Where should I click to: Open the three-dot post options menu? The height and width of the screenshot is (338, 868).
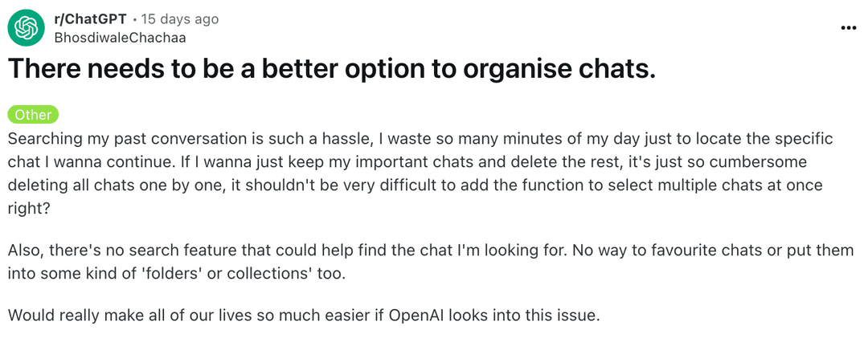(848, 27)
